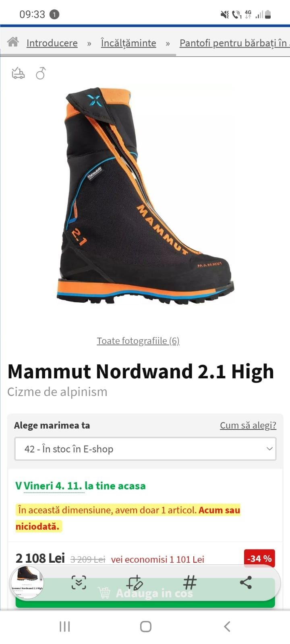Tap the Android home navigation button
Screen dimensions: 290x644
[x=145, y=626]
